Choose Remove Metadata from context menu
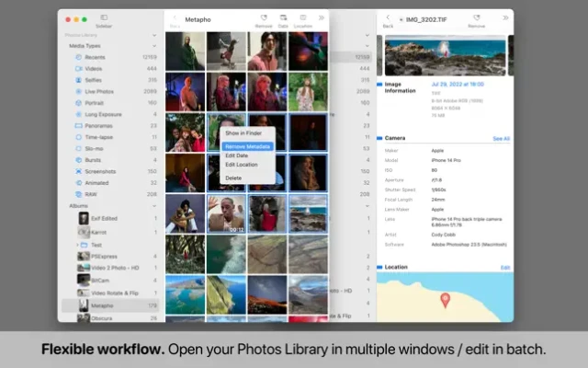 pos(247,146)
